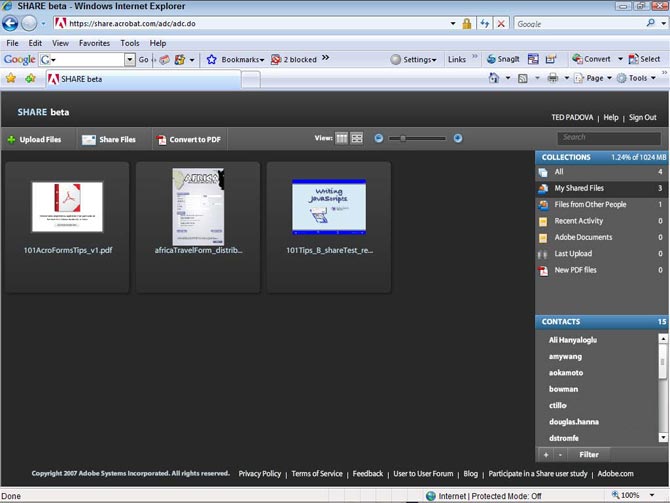Open the browser Favorites menu
This screenshot has height=503, width=670.
click(x=95, y=44)
